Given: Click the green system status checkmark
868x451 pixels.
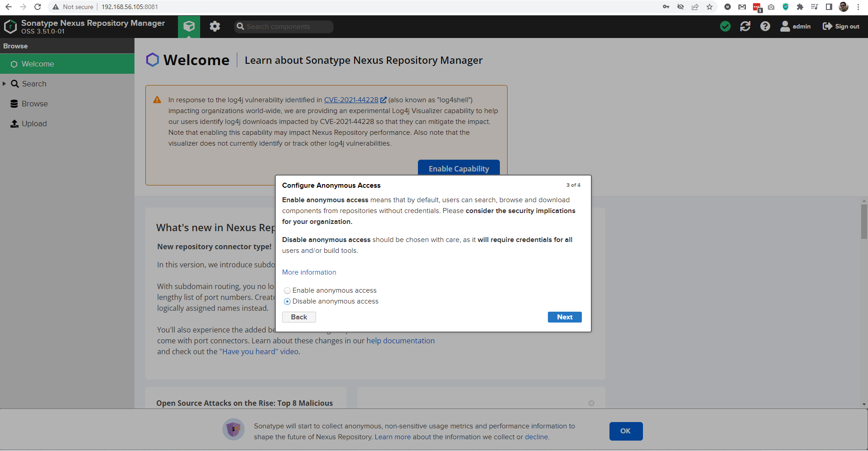Looking at the screenshot, I should click(x=725, y=26).
